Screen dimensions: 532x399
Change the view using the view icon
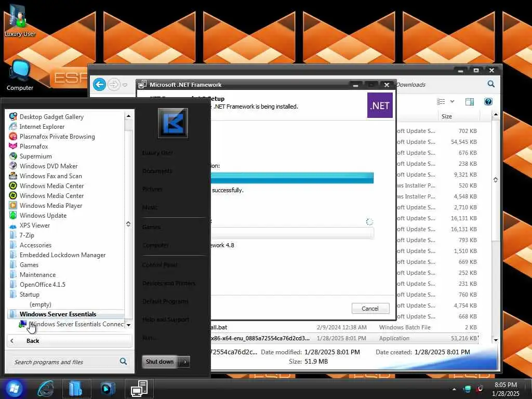point(441,101)
